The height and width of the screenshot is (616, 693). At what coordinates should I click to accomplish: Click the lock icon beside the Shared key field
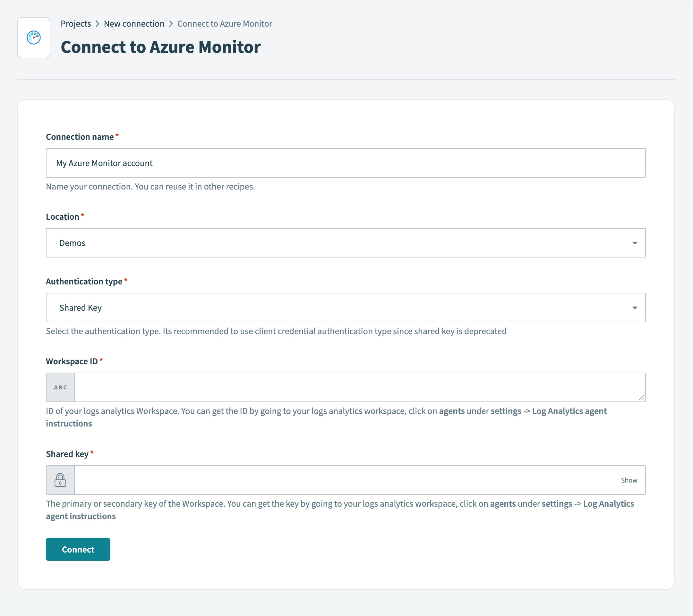[60, 480]
